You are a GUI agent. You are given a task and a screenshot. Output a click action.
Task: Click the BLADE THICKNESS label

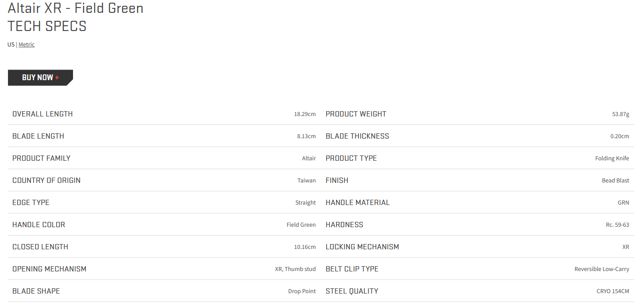357,136
